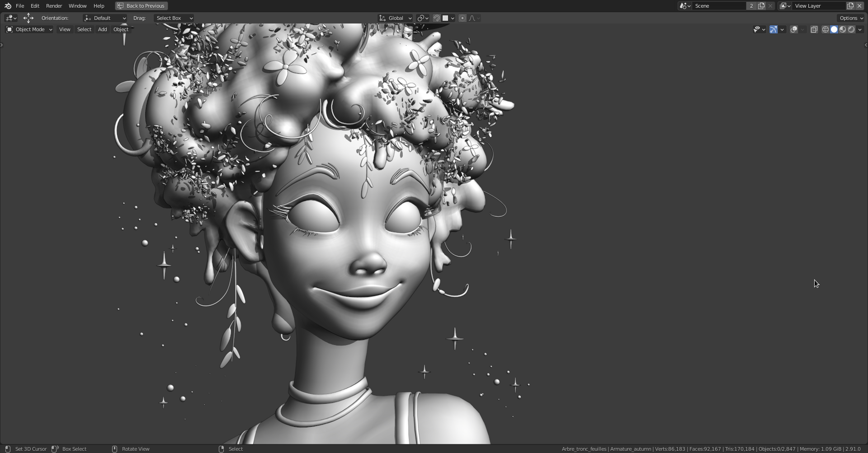
Task: Expand the right sidebar arrow
Action: (866, 45)
